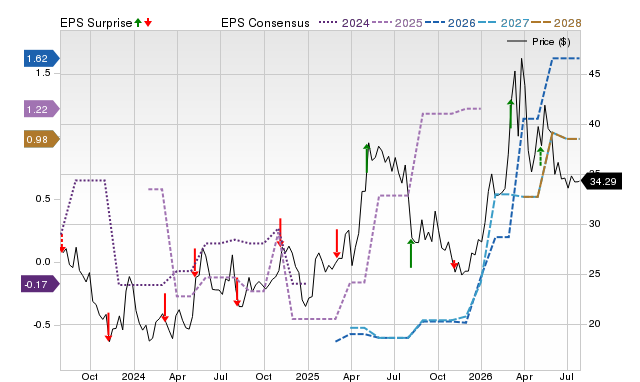Click the 2026 x-axis label
This screenshot has width=640, height=382.
[x=481, y=376]
